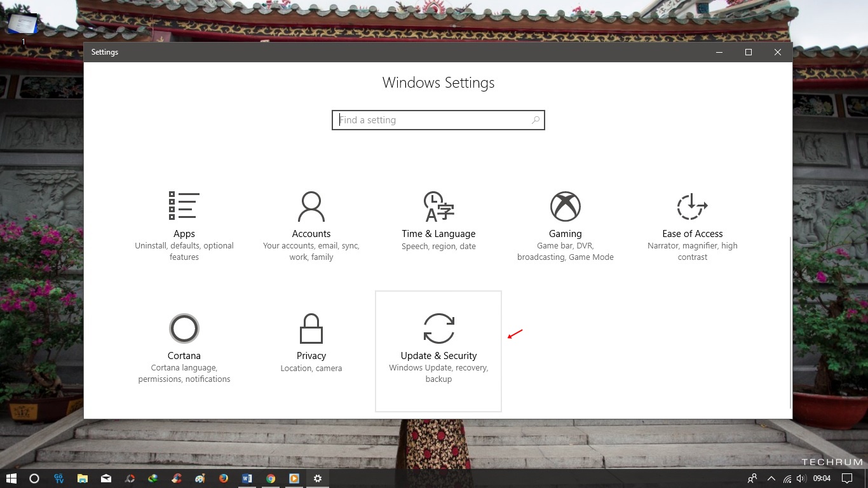This screenshot has width=868, height=488.
Task: Select the desktop file named 1
Action: [x=23, y=29]
